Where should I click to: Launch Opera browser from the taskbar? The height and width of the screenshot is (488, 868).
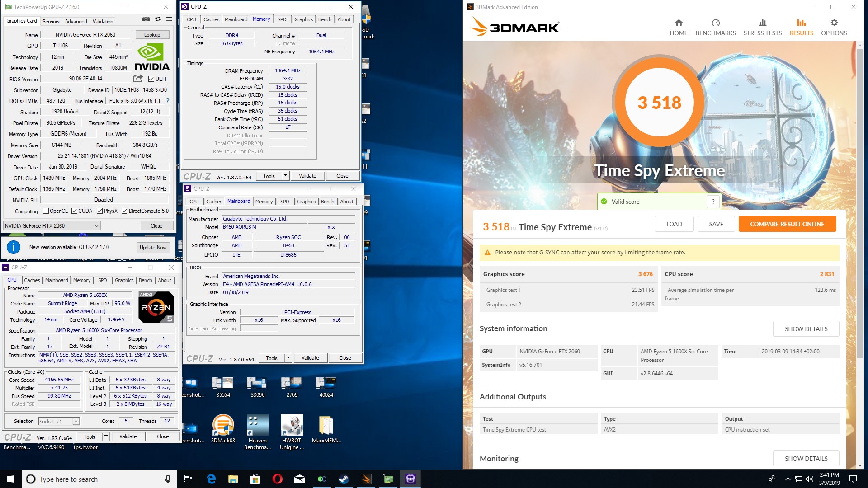[278, 479]
